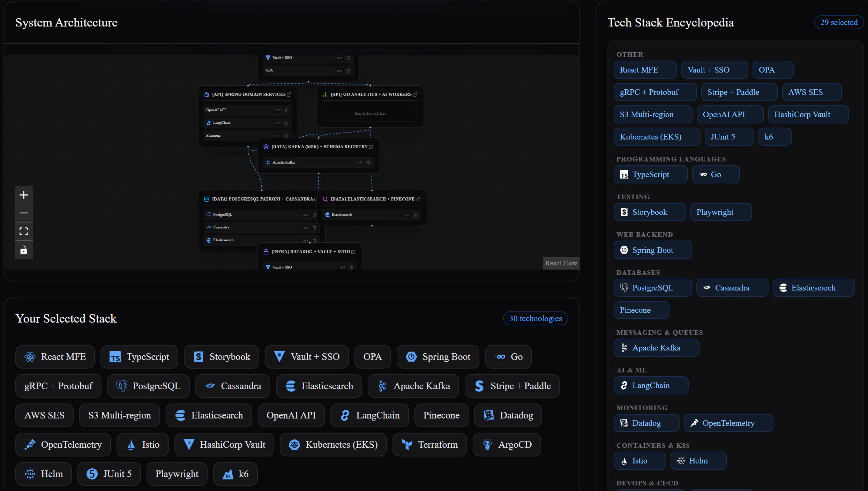
Task: Toggle OPT on the PostgreSQL row
Action: pyautogui.click(x=306, y=215)
